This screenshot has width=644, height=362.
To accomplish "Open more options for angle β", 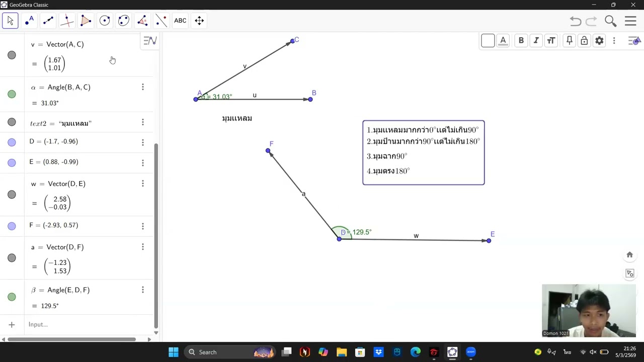I will point(142,290).
